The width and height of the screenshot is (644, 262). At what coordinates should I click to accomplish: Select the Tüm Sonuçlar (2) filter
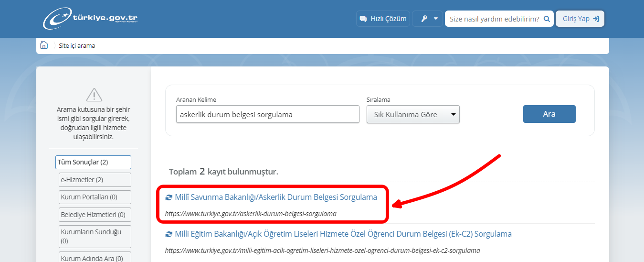(93, 162)
